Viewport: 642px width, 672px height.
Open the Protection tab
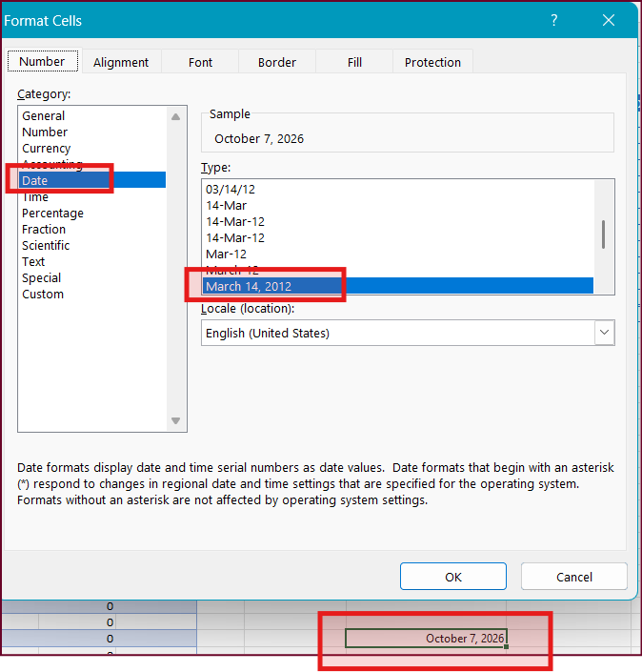coord(432,63)
